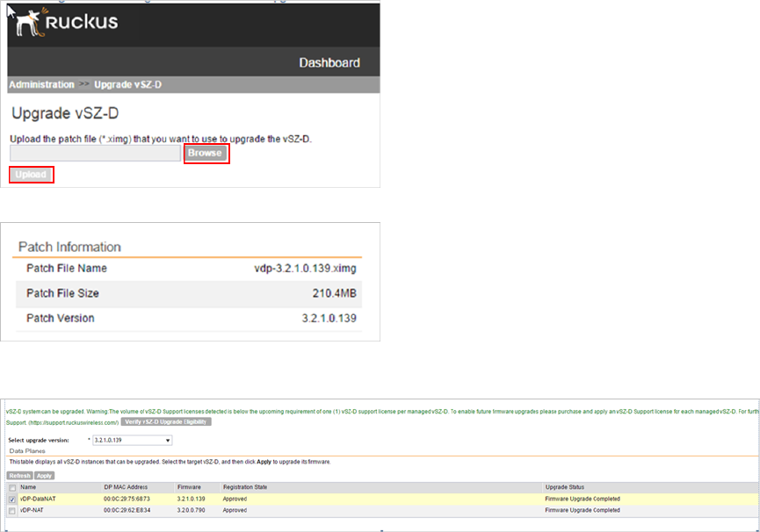Click the Browse button
The width and height of the screenshot is (760, 532).
pos(205,153)
